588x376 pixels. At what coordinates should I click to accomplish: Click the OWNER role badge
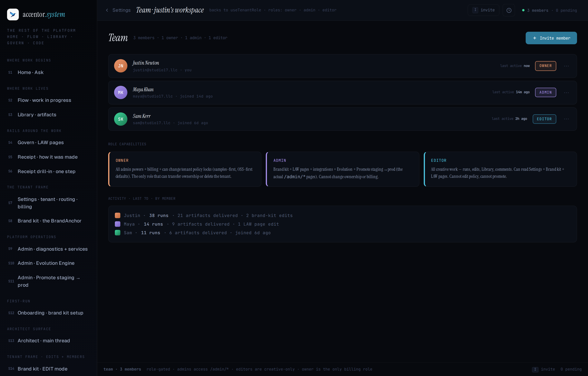coord(545,66)
